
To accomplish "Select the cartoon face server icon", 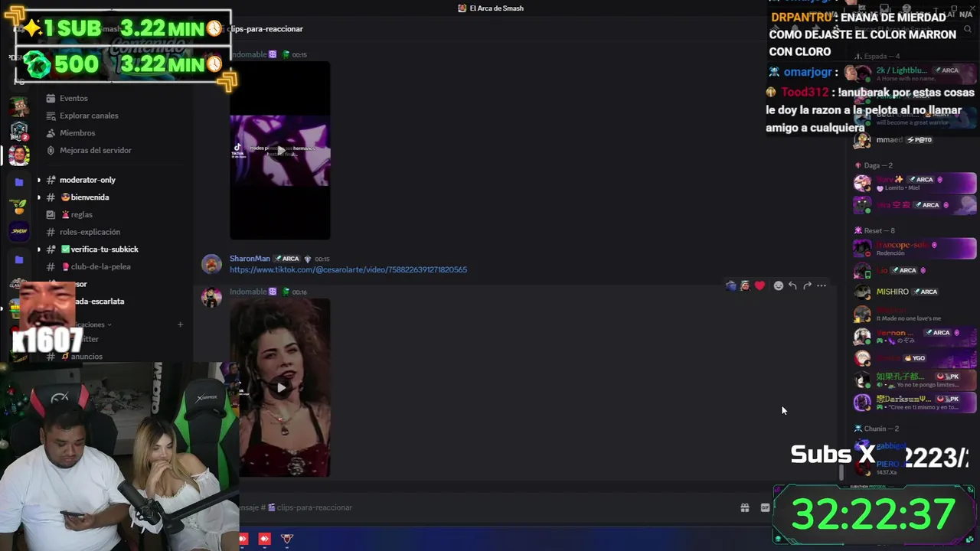I will point(19,155).
